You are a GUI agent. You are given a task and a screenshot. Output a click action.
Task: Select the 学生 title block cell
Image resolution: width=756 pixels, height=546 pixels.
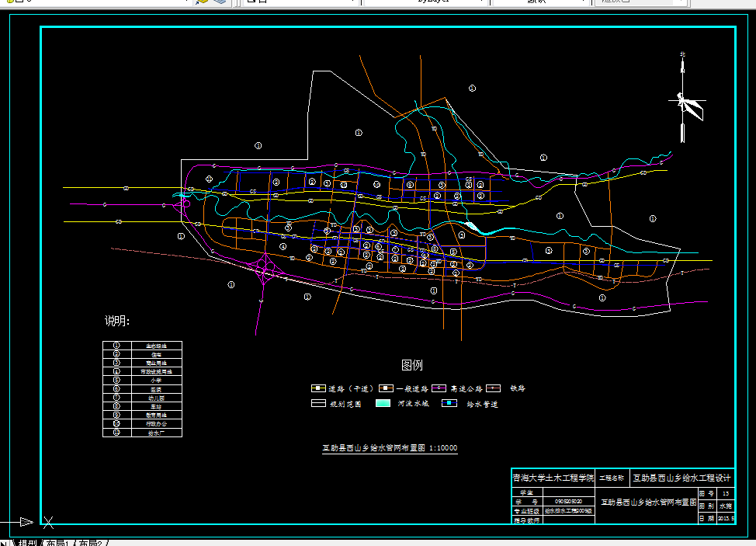527,492
